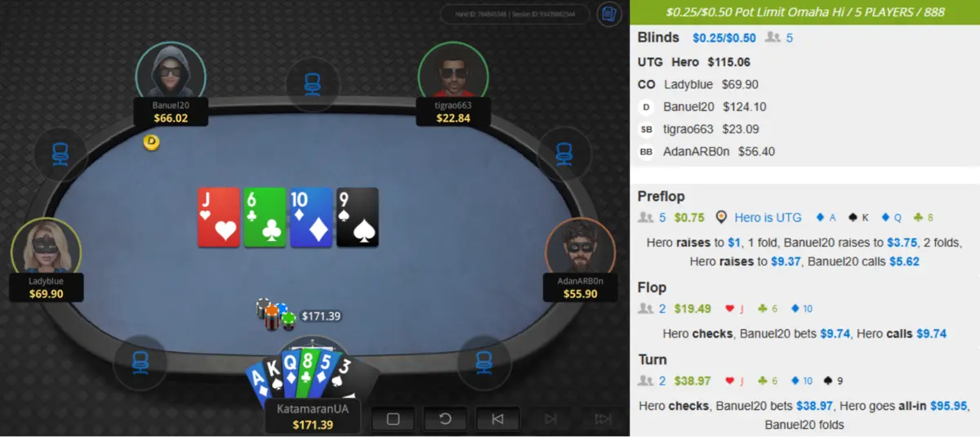Take the empty seat at upper left
980x437 pixels.
tap(60, 153)
